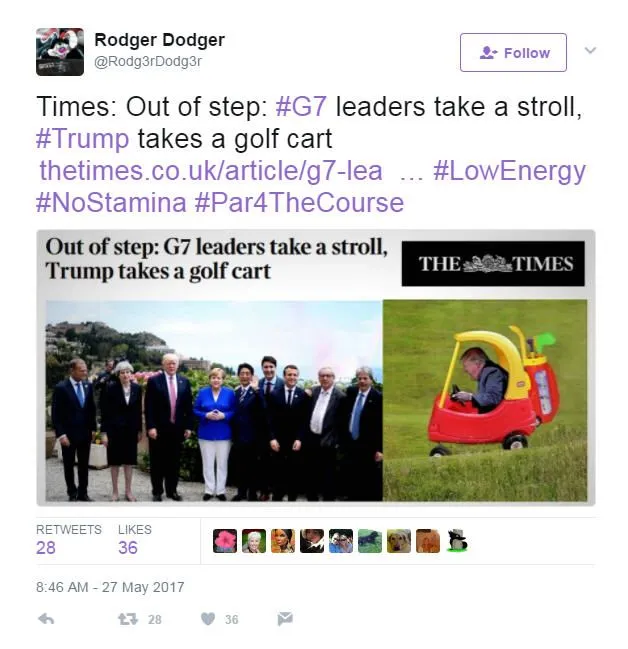
Task: Open the #Par4TheCourse hashtag
Action: click(x=299, y=202)
